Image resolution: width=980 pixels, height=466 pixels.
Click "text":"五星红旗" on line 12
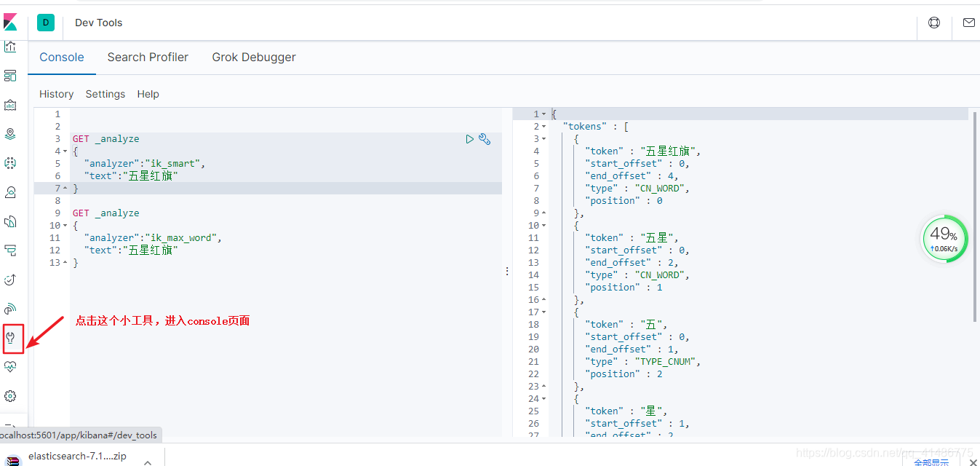[x=131, y=250]
